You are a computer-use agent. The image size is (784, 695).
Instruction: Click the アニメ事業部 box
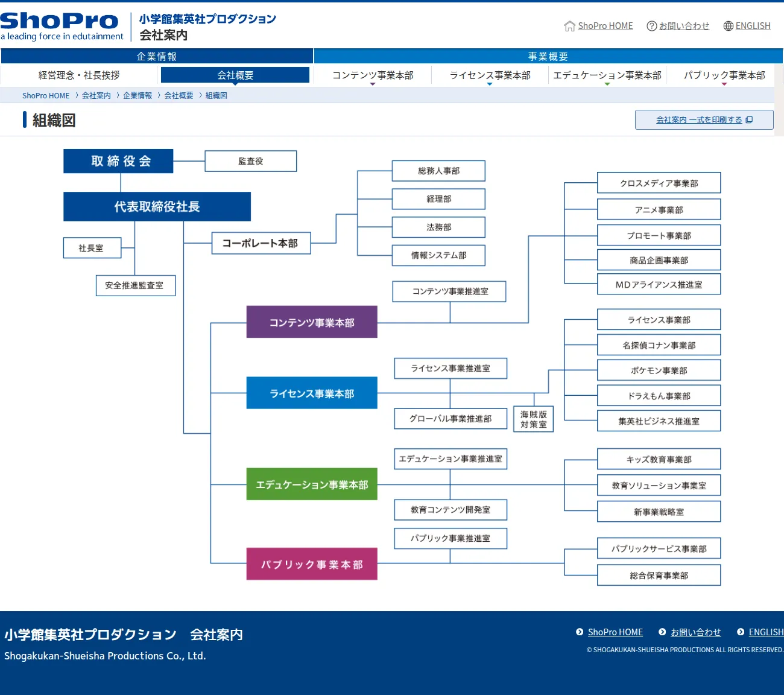659,209
